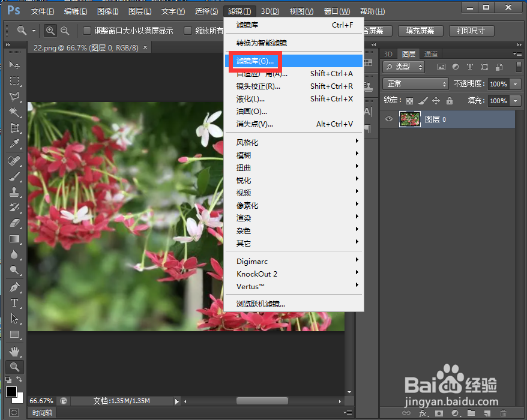Click the 填充屏幕 button
The width and height of the screenshot is (527, 420).
(x=420, y=31)
